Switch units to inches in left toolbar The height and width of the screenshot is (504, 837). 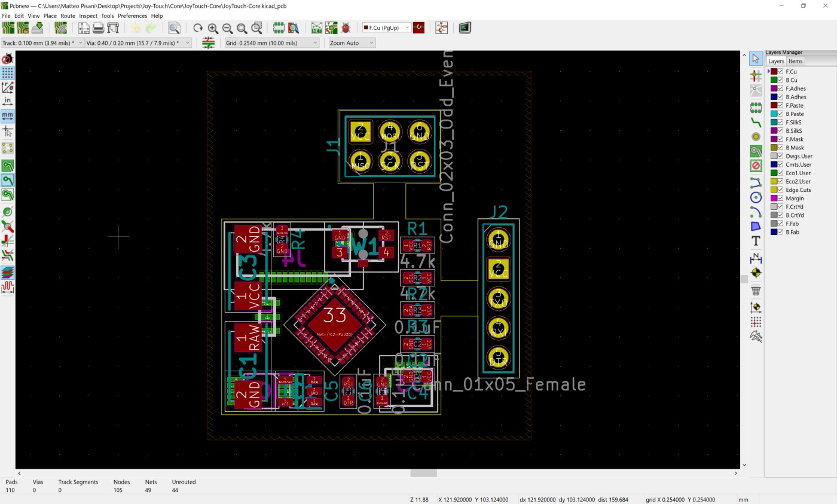point(8,101)
